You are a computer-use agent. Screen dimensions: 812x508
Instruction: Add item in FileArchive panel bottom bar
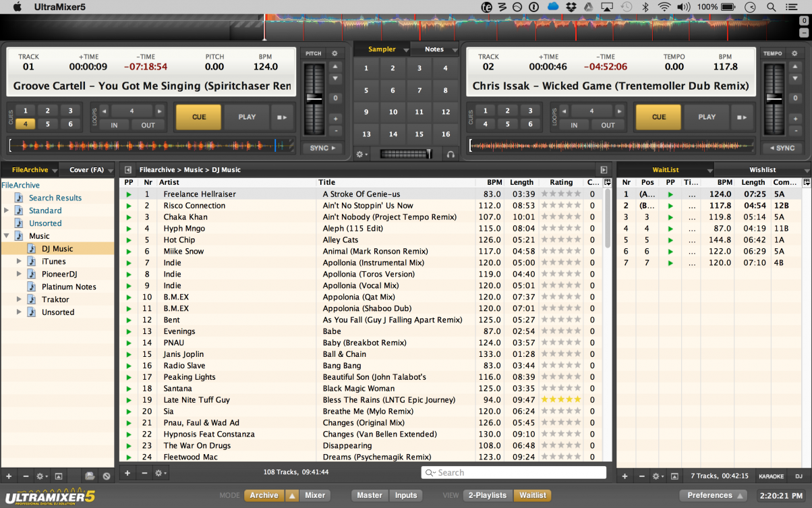click(x=9, y=476)
